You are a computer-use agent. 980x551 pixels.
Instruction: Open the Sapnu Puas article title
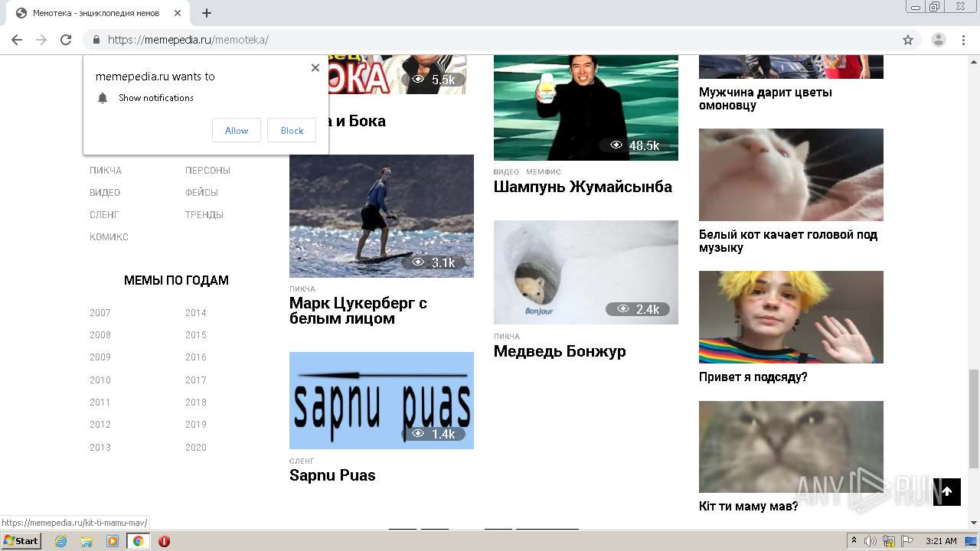coord(332,475)
